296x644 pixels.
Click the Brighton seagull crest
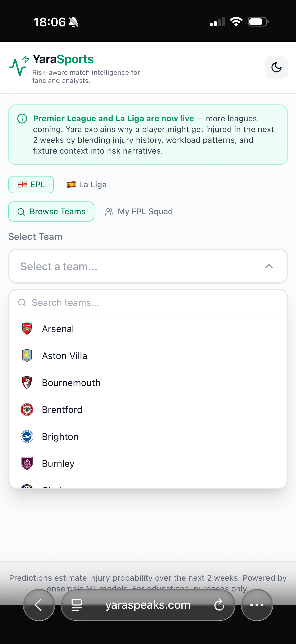coord(27,437)
